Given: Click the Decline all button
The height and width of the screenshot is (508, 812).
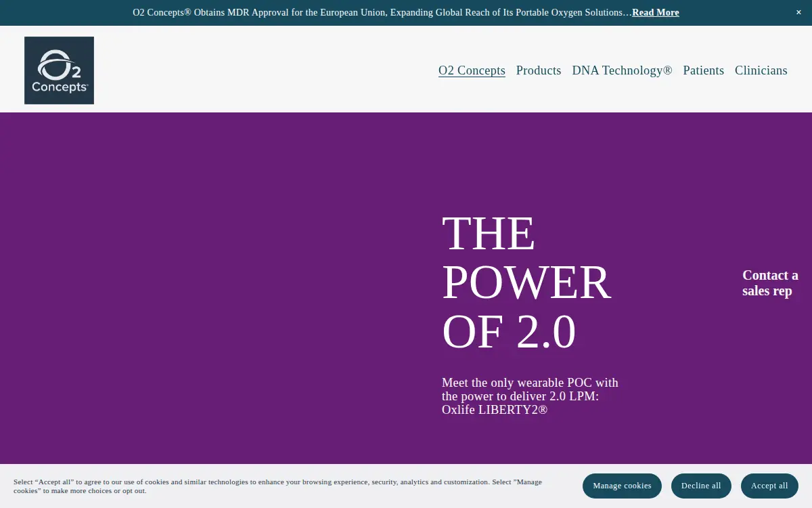Looking at the screenshot, I should coord(701,486).
